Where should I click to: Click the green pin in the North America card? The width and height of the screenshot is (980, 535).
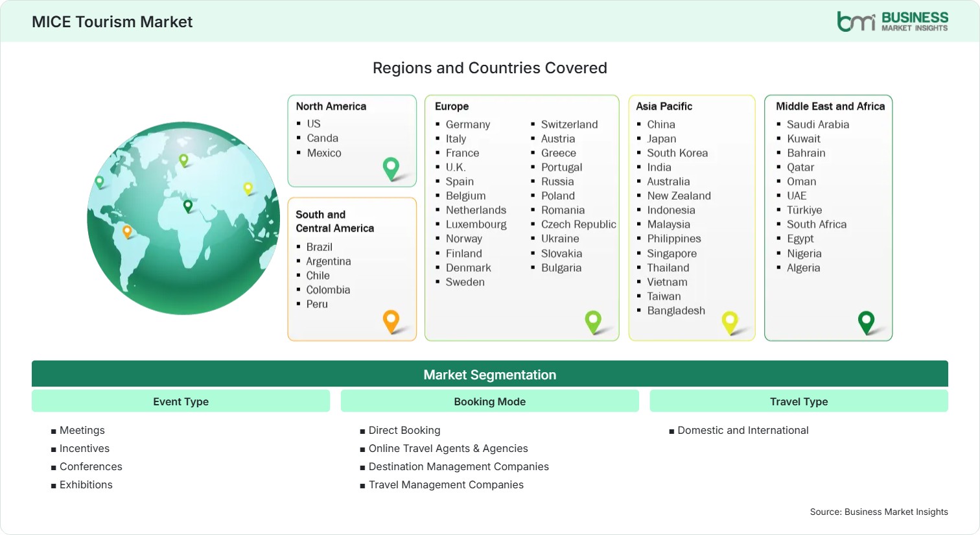391,169
